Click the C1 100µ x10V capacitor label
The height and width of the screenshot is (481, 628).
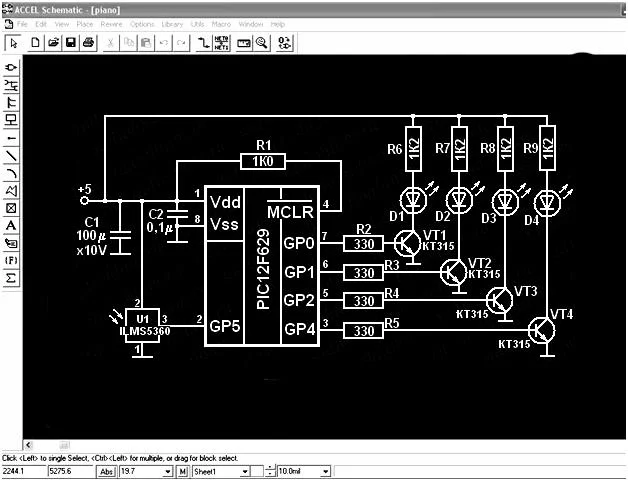tap(91, 236)
